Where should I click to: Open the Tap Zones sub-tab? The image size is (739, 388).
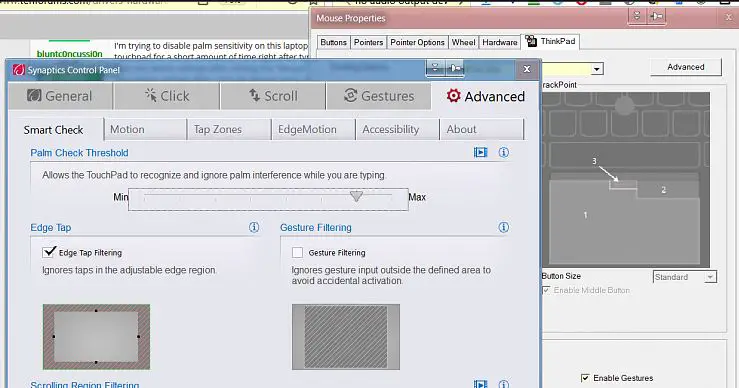pyautogui.click(x=229, y=129)
